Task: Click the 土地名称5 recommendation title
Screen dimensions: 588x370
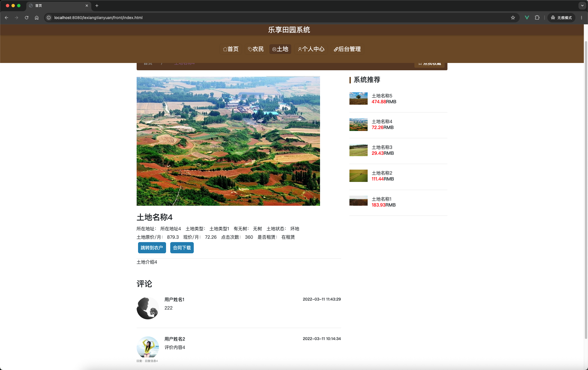Action: (382, 96)
